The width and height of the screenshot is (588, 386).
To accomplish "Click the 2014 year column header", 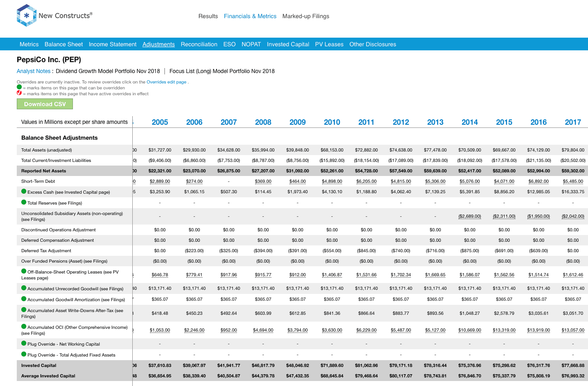I will click(470, 122).
